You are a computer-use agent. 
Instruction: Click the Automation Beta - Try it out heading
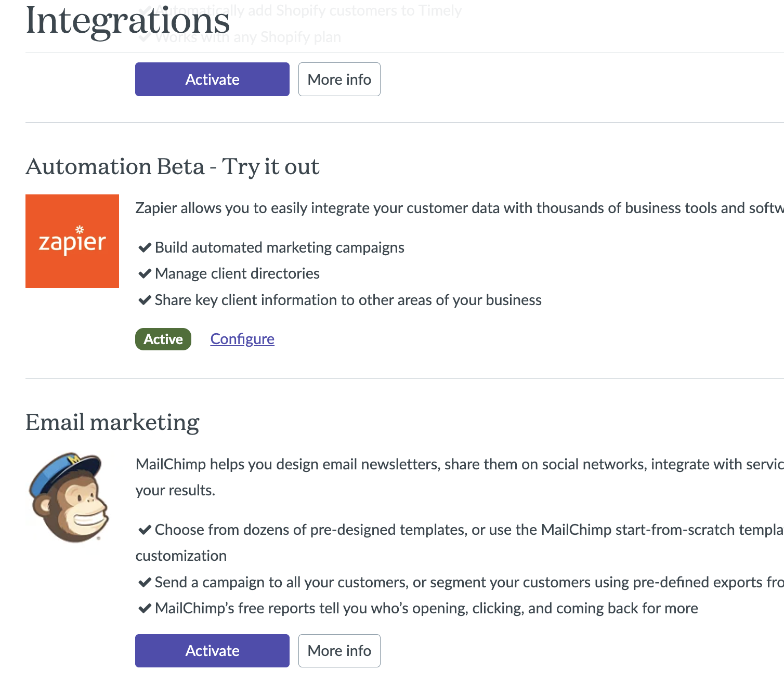pos(173,167)
